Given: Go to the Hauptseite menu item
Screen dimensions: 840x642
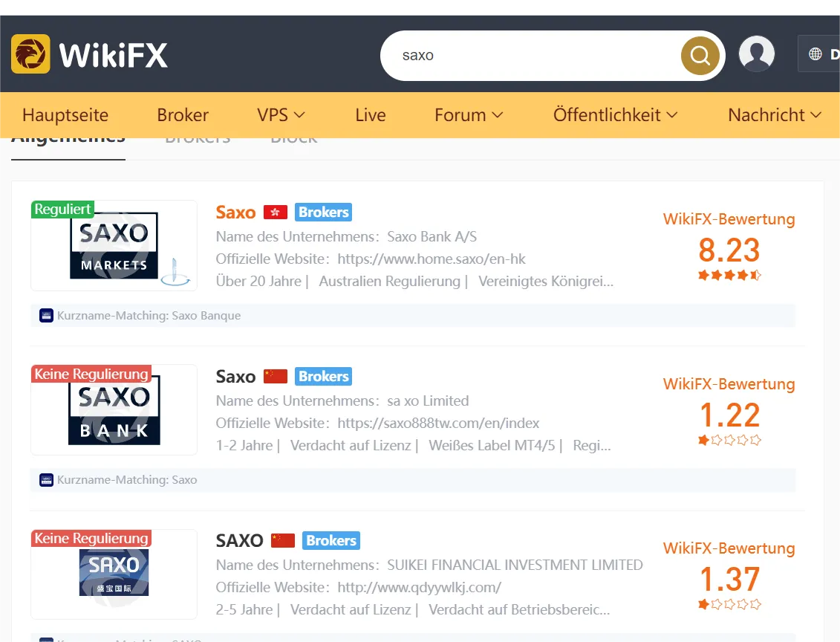Looking at the screenshot, I should (65, 114).
